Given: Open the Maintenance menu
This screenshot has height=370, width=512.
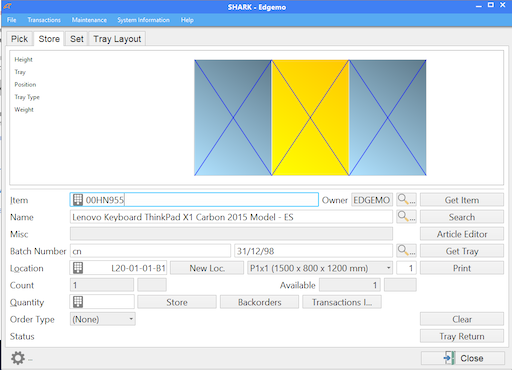Looking at the screenshot, I should click(89, 20).
